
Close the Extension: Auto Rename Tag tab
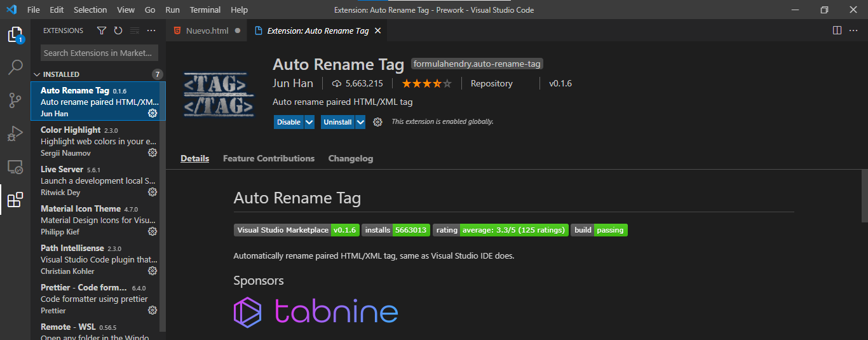tap(377, 31)
